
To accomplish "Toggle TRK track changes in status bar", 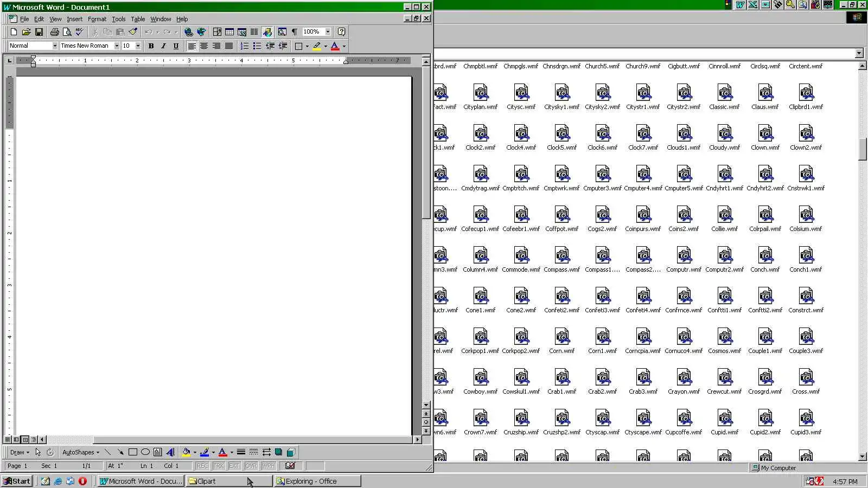I will click(x=219, y=466).
